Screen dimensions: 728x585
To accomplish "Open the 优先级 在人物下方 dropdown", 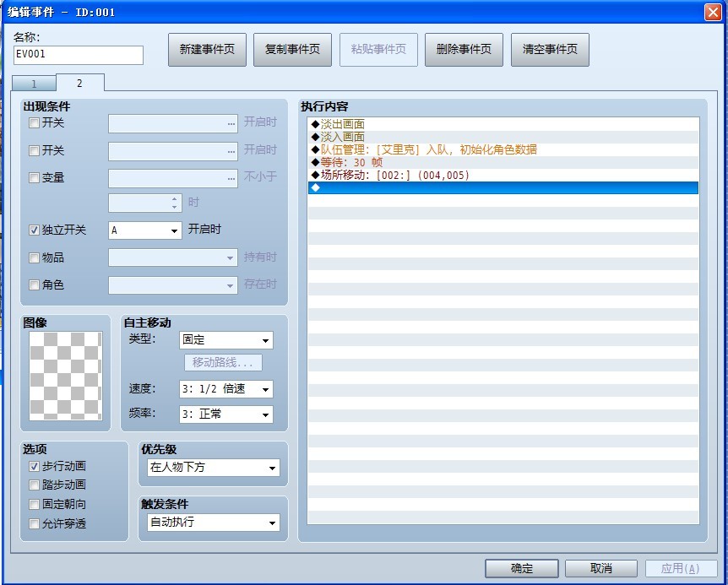I will [214, 468].
